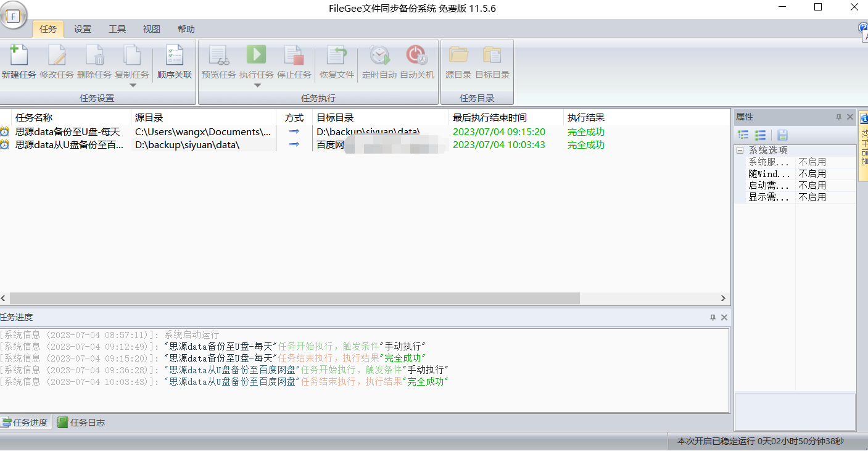Image resolution: width=868 pixels, height=451 pixels.
Task: Click the 修改任务 edit task icon
Action: (x=57, y=56)
